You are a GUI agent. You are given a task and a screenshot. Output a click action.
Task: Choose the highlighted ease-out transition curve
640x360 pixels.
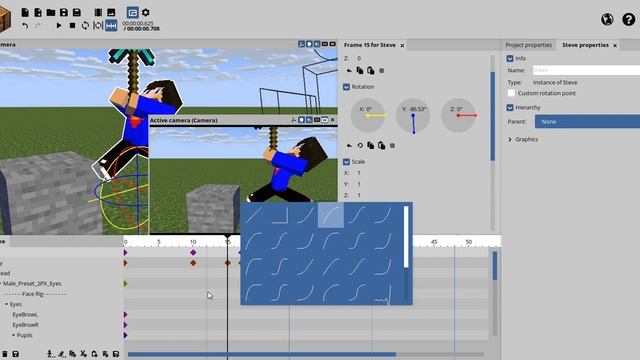click(x=331, y=215)
